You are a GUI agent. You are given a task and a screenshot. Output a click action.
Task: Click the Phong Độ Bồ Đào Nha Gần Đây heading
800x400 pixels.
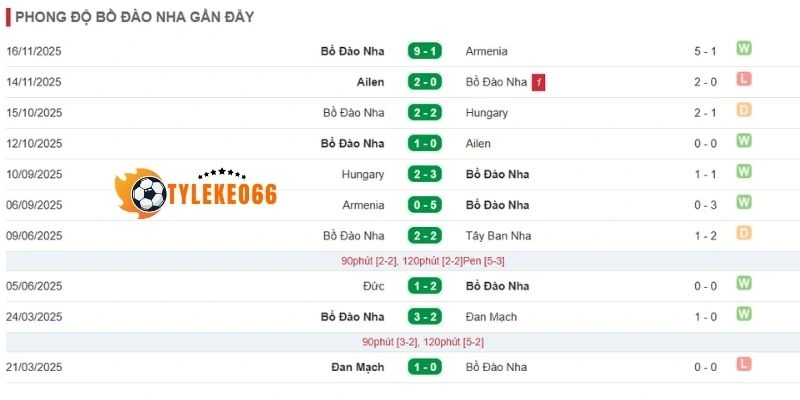click(134, 17)
